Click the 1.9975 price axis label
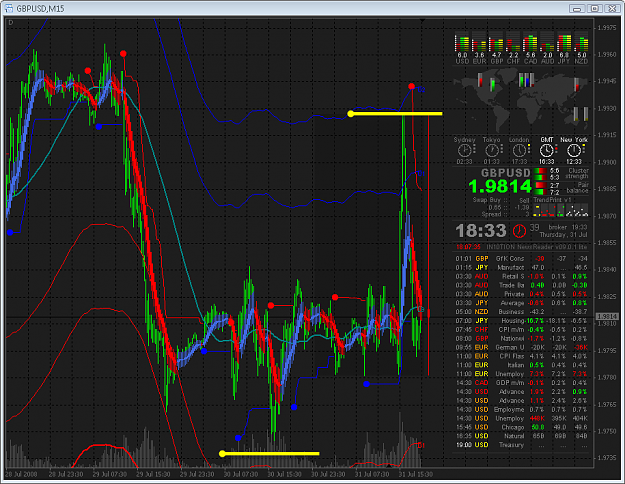625x484 pixels. point(607,28)
